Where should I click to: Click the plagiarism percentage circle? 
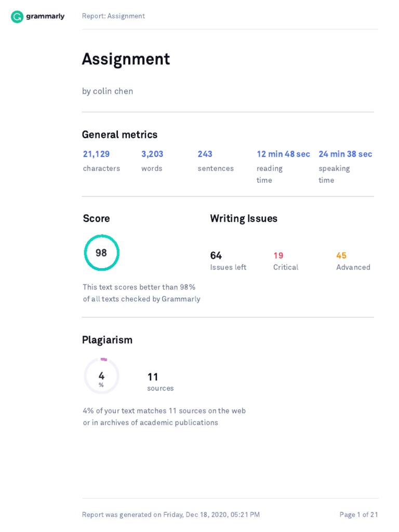pos(102,376)
